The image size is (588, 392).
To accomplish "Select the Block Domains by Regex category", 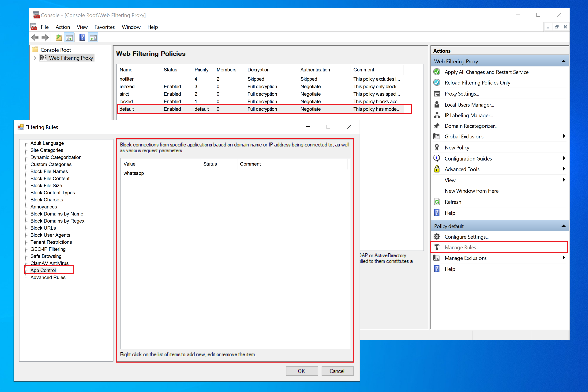I will pos(57,221).
